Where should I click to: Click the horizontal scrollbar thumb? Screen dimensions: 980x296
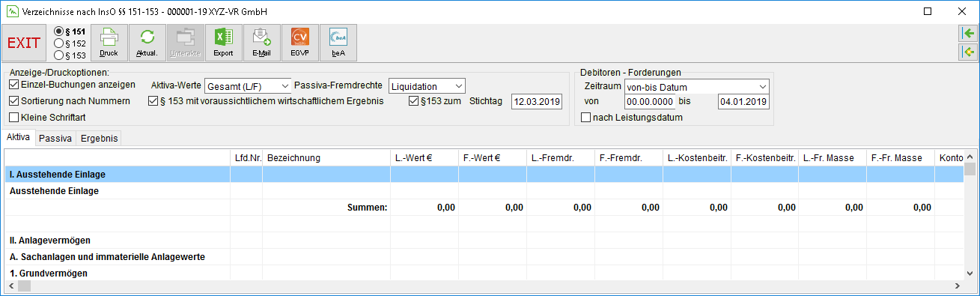(24, 286)
